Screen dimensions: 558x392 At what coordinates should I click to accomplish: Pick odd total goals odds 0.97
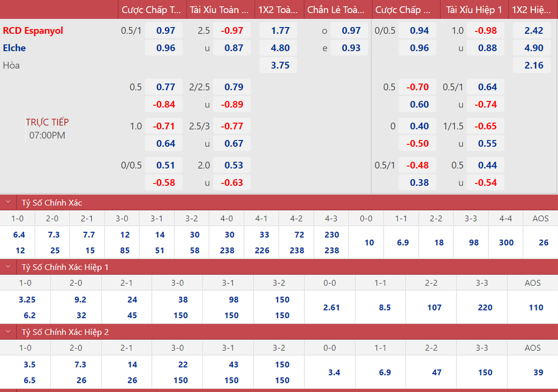(349, 30)
